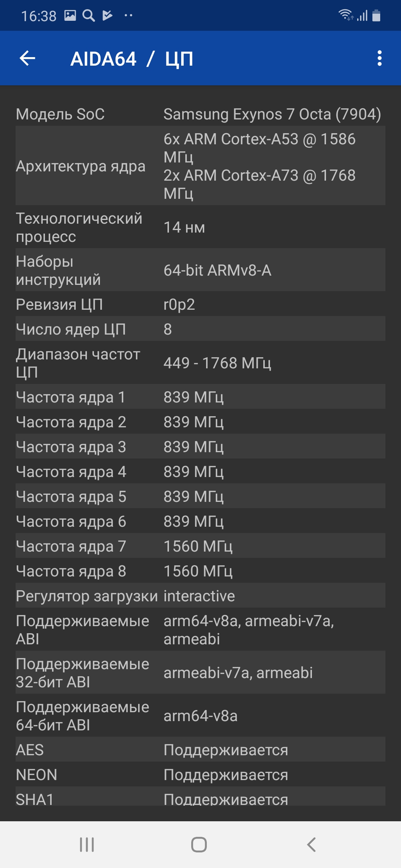Tap the back arrow in the AIDA64 header
This screenshot has height=868, width=401.
click(x=27, y=58)
